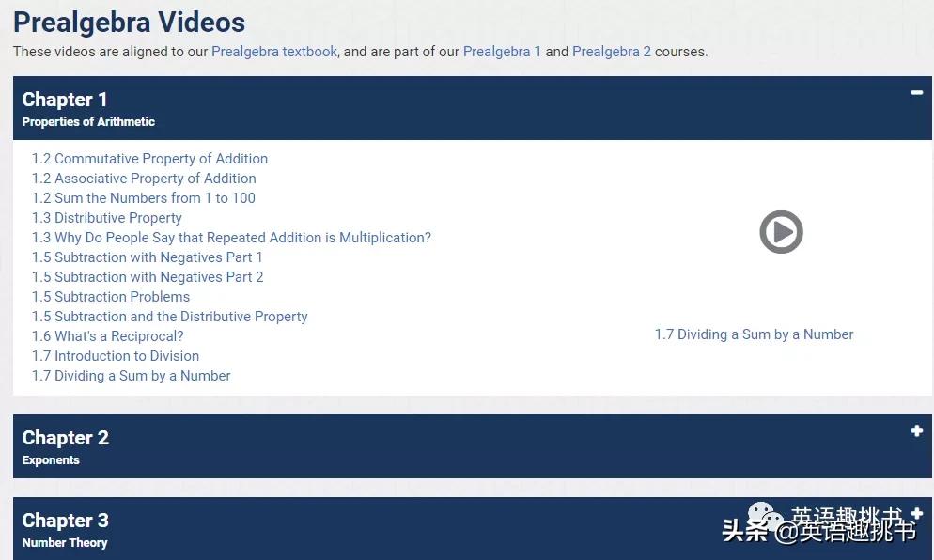Select 1.2 Sum the Numbers from 1 to 100

[x=143, y=198]
